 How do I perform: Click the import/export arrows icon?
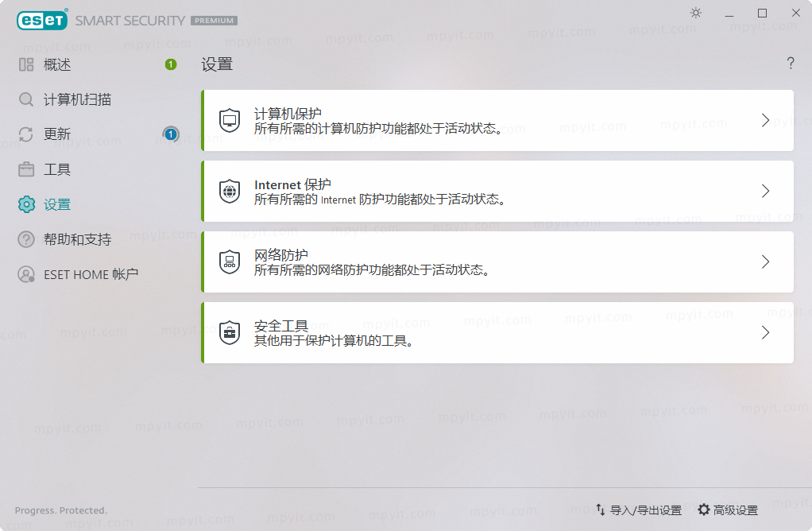click(600, 510)
